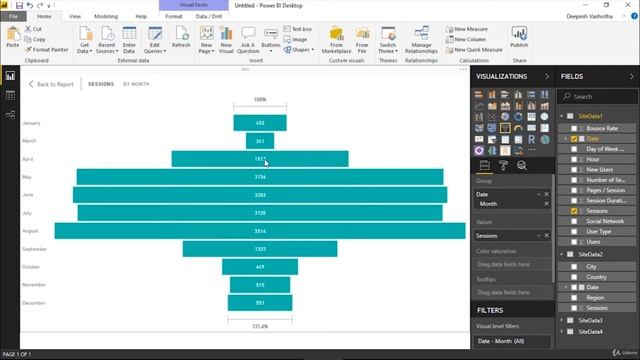Viewport: 640px width, 360px height.
Task: Check the User Type field
Action: (x=574, y=231)
